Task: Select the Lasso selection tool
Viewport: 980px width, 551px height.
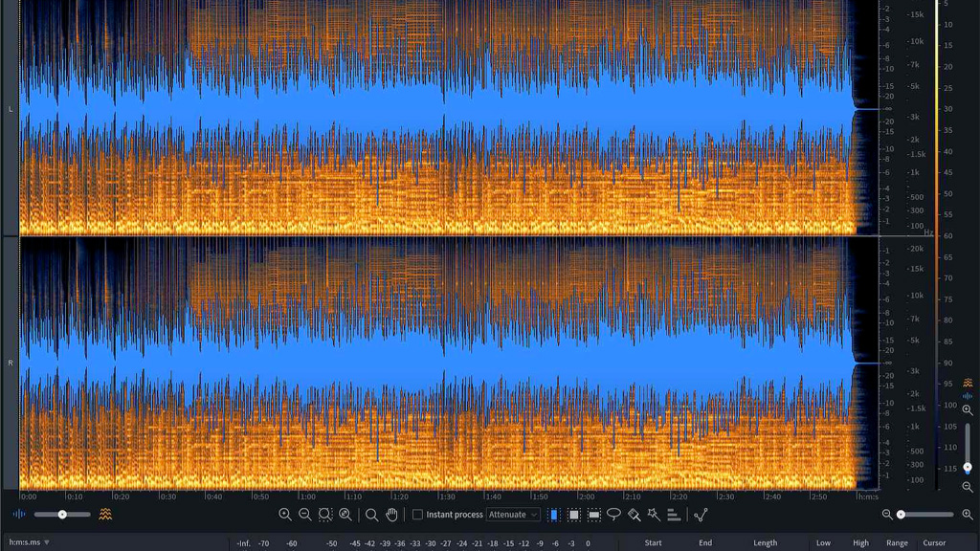Action: (x=613, y=514)
